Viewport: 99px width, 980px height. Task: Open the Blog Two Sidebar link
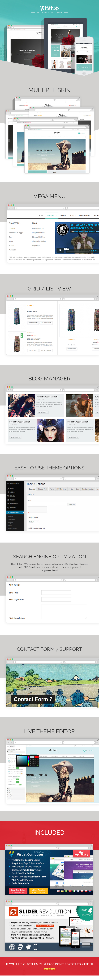(x=38, y=233)
